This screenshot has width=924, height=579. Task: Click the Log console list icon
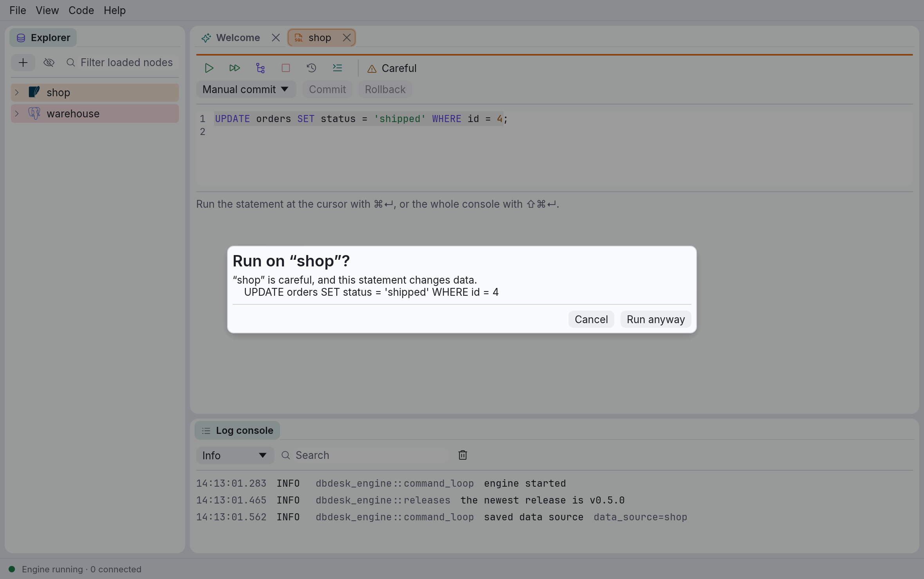point(206,431)
